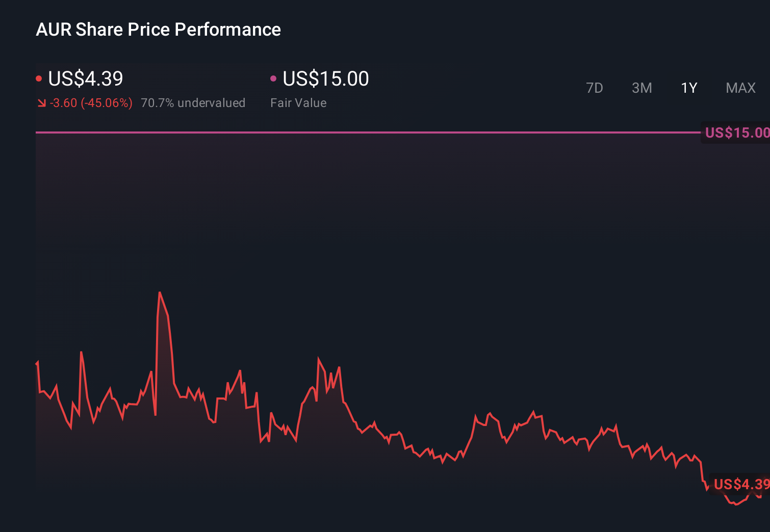Switch to the 7D timeframe
The height and width of the screenshot is (532, 770).
[x=595, y=88]
